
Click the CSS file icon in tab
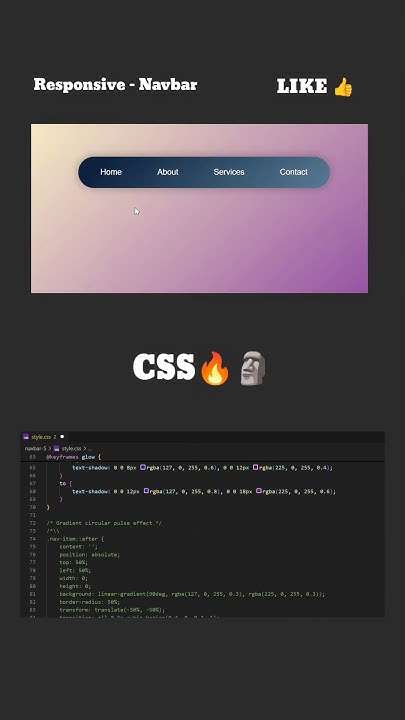point(26,437)
